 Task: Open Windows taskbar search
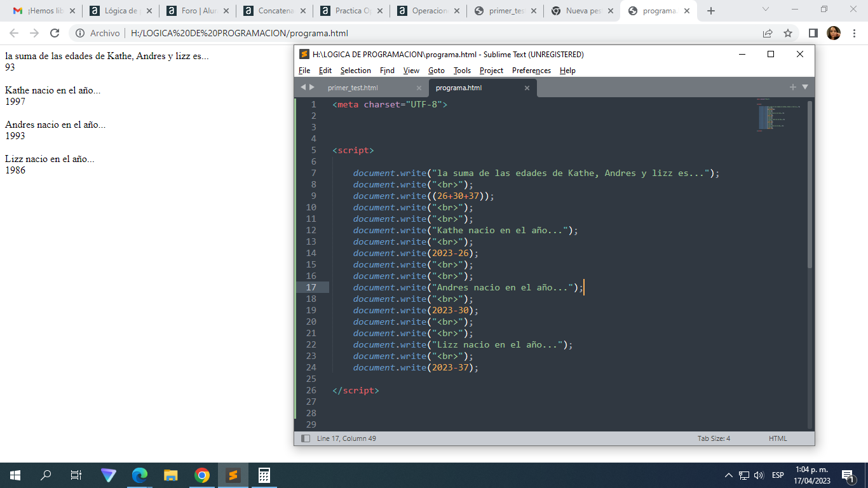[46, 475]
